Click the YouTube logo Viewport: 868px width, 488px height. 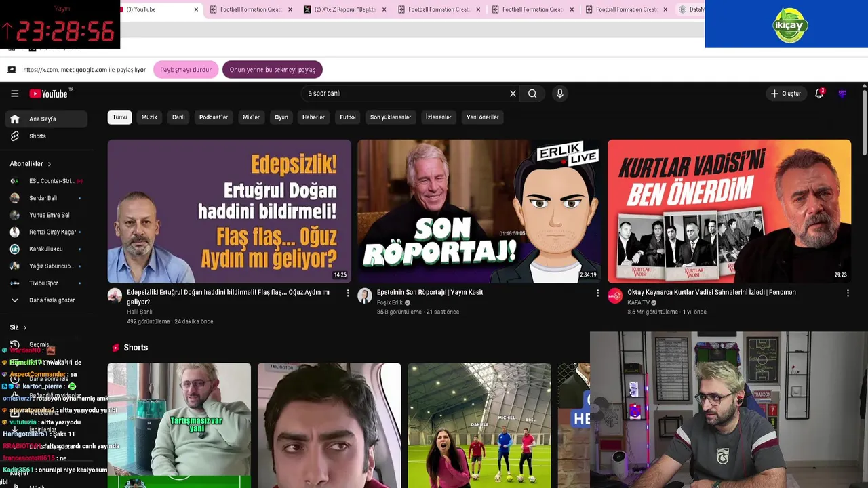click(x=49, y=94)
